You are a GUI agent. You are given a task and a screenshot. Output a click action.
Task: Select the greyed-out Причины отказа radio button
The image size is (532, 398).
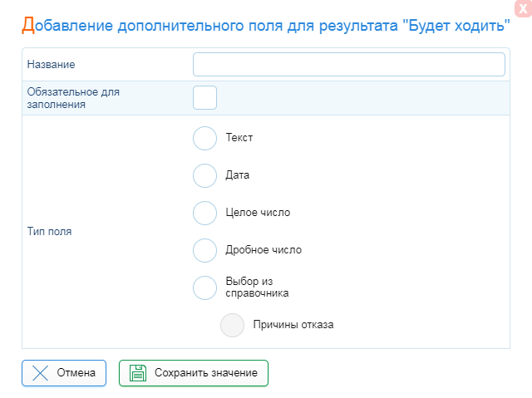pyautogui.click(x=232, y=325)
